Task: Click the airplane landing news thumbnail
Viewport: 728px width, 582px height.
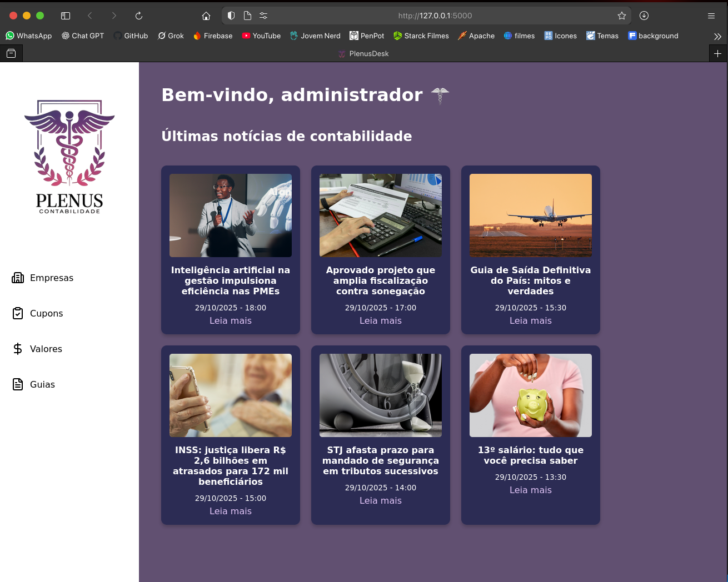Action: point(531,215)
